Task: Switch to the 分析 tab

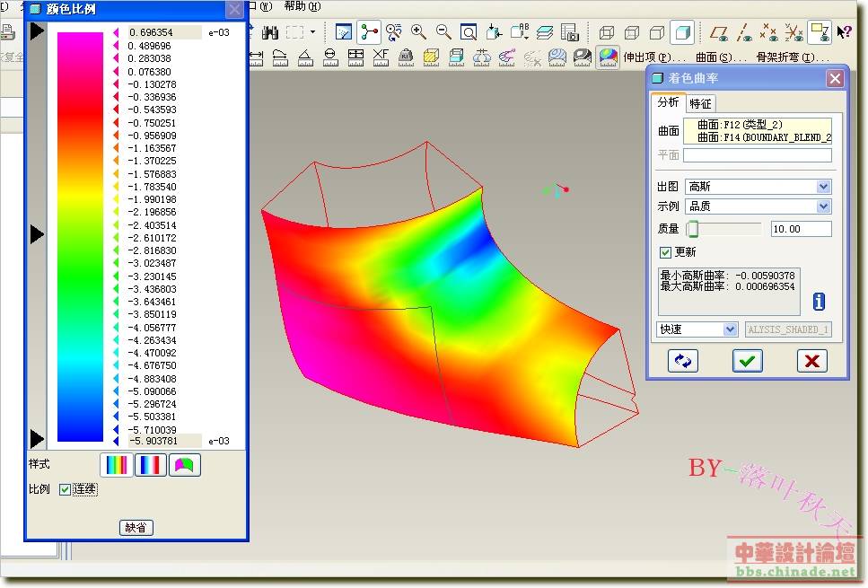Action: pyautogui.click(x=668, y=102)
